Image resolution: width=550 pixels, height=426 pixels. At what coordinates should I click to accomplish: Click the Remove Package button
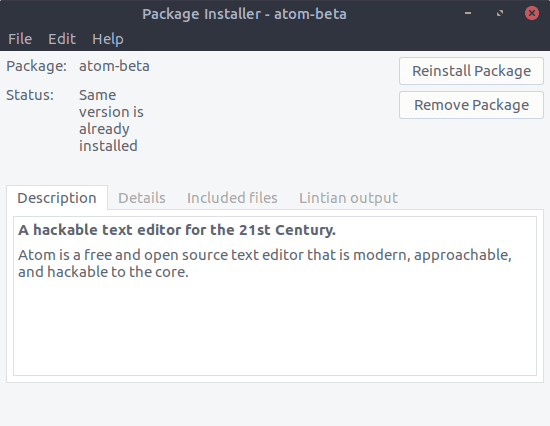[x=471, y=105]
